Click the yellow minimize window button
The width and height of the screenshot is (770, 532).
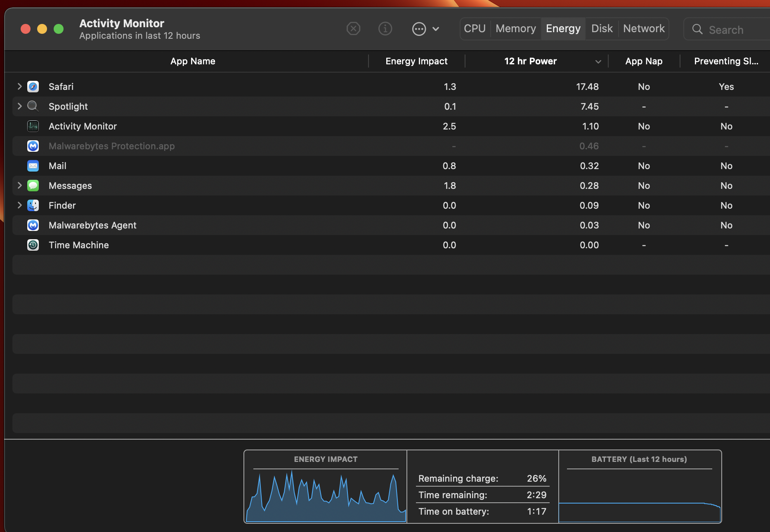coord(42,29)
